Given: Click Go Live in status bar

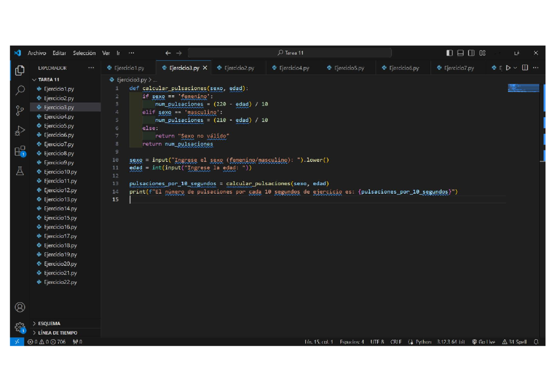Looking at the screenshot, I should point(484,342).
